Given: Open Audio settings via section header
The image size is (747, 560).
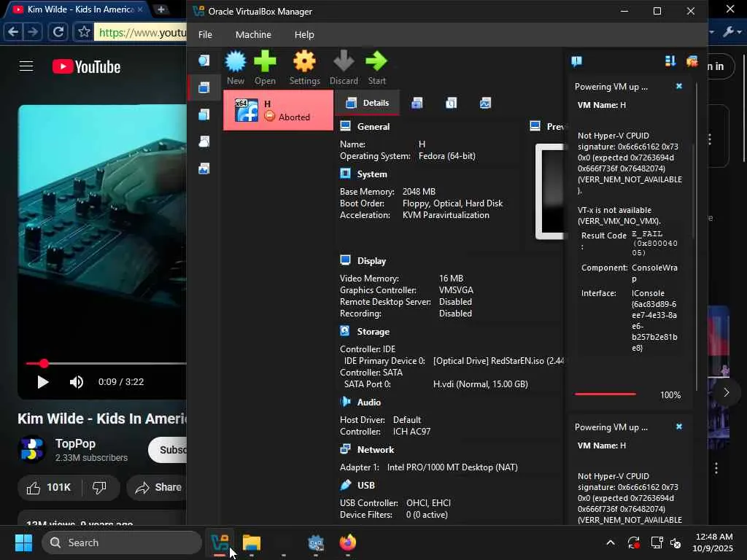Looking at the screenshot, I should click(x=368, y=402).
